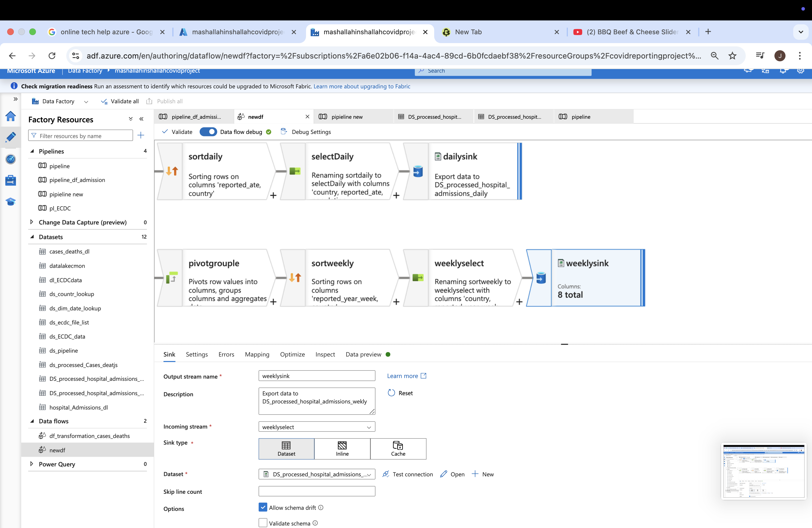The image size is (812, 528).
Task: Open the Manage toolbox icon in sidebar
Action: (10, 180)
